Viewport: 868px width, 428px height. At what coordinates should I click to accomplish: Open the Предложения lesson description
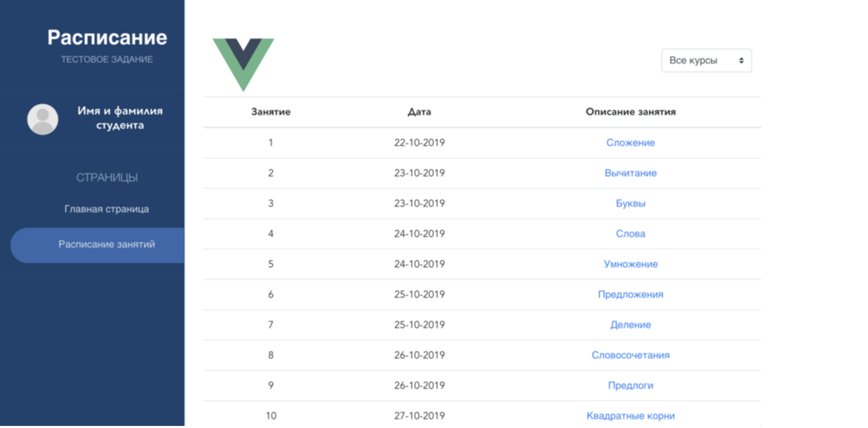tap(631, 294)
